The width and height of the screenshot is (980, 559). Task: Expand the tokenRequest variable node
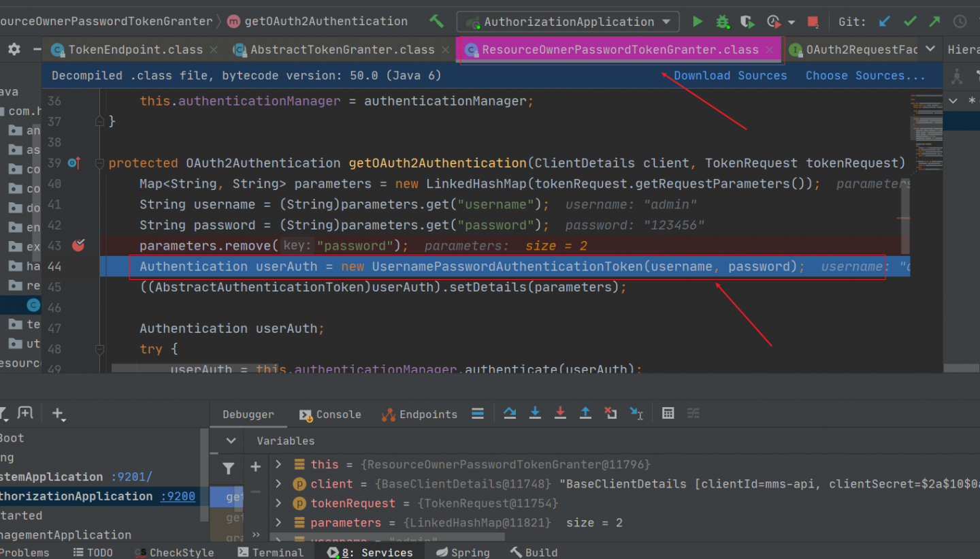[x=278, y=503]
